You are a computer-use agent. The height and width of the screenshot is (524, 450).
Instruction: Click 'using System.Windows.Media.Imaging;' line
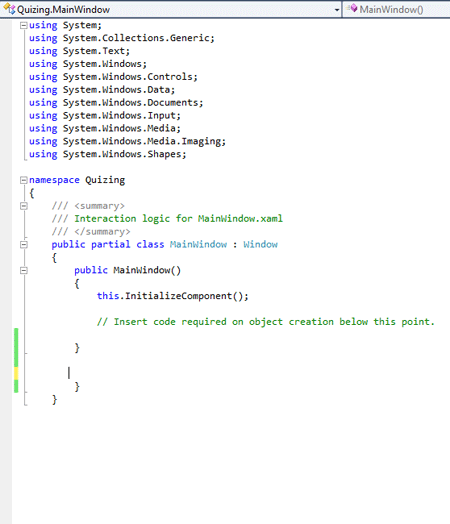pos(127,141)
